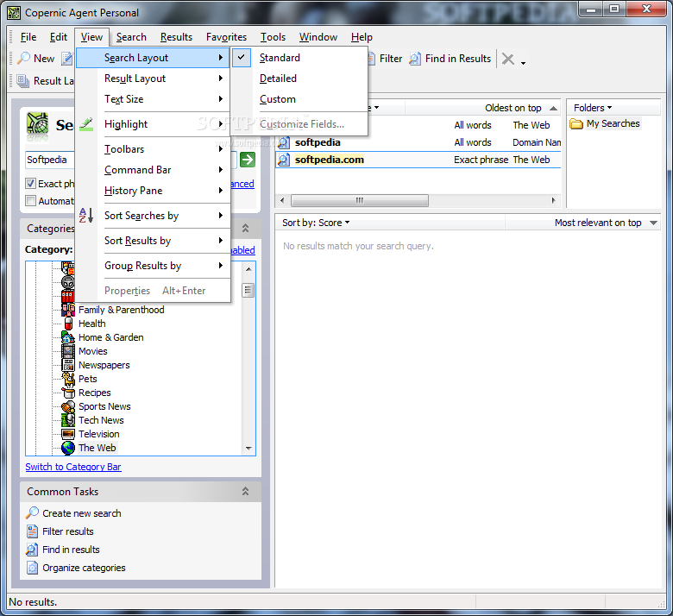Open the Group Results by submenu
The image size is (673, 616).
(154, 266)
